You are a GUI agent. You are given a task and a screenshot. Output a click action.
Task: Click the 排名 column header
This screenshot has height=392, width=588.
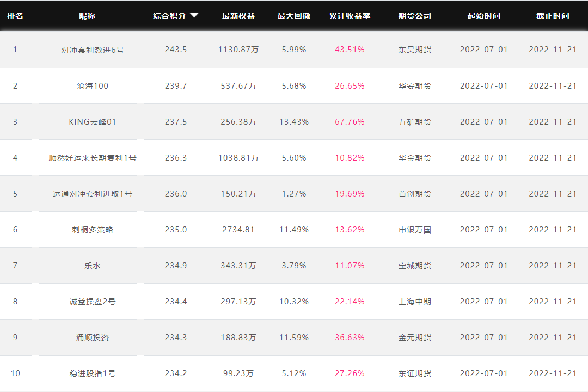pos(15,16)
